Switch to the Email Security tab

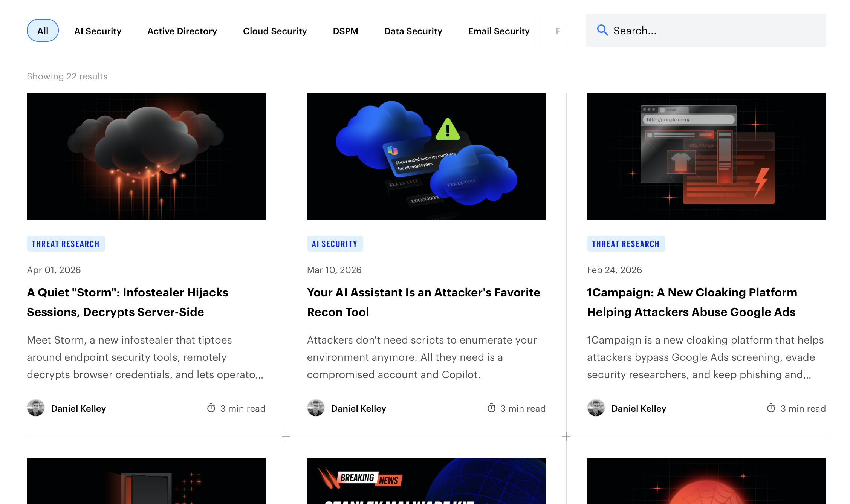pos(499,31)
